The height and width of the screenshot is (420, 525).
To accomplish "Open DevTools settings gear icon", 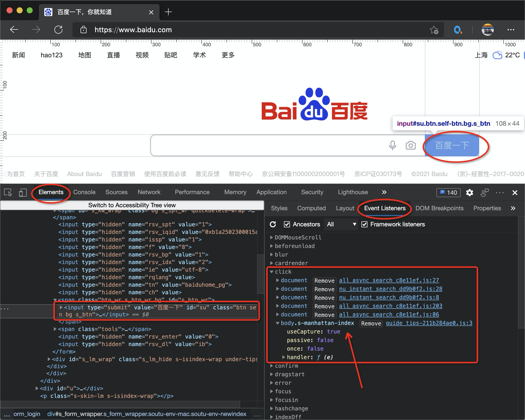I will coord(469,193).
